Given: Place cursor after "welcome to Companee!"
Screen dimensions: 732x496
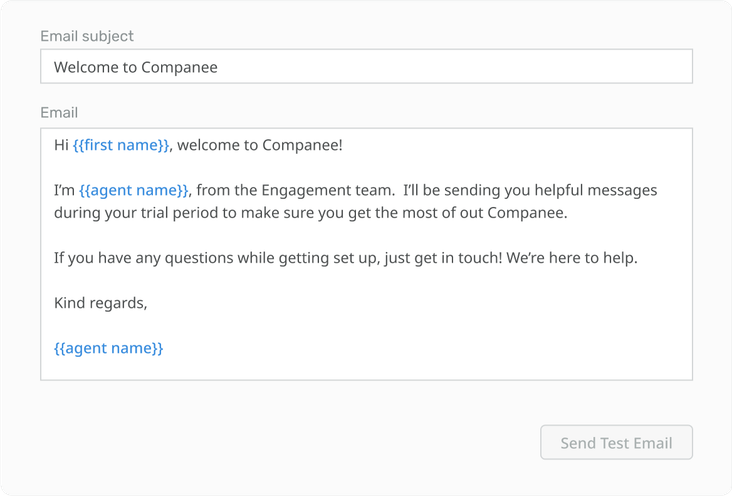Looking at the screenshot, I should point(344,145).
